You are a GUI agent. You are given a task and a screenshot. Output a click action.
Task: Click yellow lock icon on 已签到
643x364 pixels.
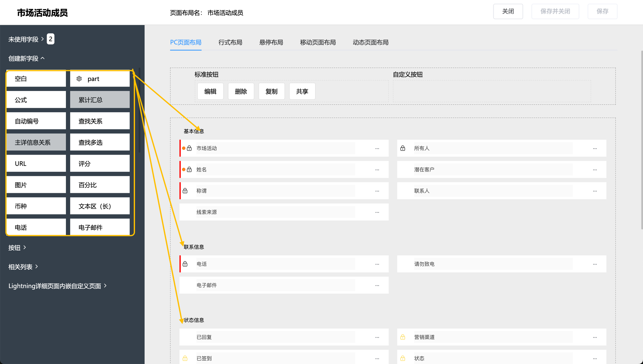[x=185, y=358]
